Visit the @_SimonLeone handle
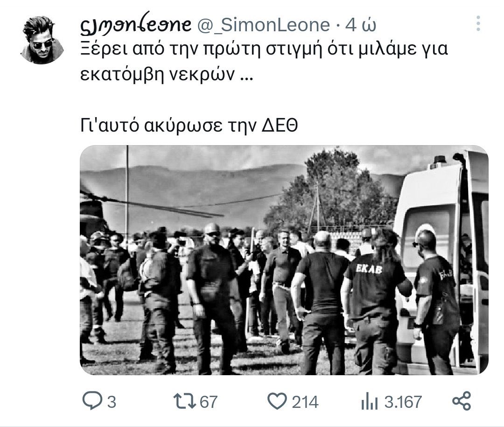Screen dimensions: 504x427 [x=263, y=25]
